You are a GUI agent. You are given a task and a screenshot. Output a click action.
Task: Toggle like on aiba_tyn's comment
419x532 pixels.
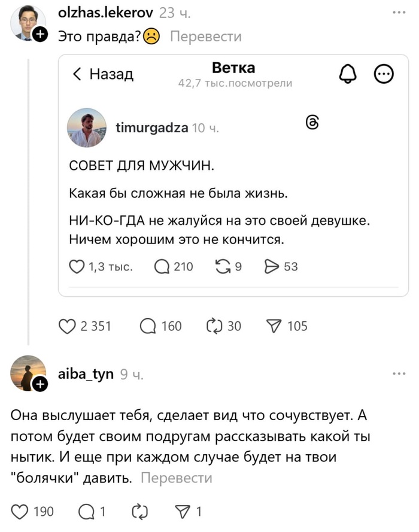click(22, 512)
